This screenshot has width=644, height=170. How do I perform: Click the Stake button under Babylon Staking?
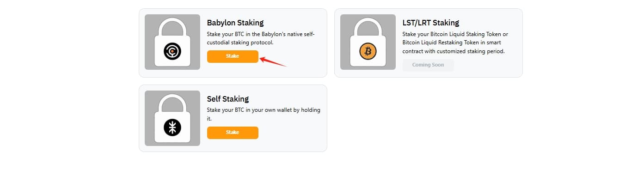coord(233,56)
